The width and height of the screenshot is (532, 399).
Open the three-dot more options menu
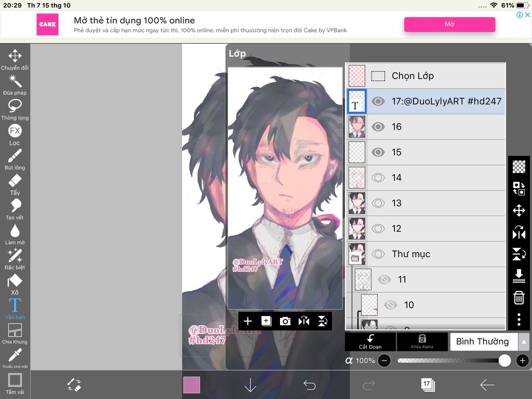(x=519, y=320)
